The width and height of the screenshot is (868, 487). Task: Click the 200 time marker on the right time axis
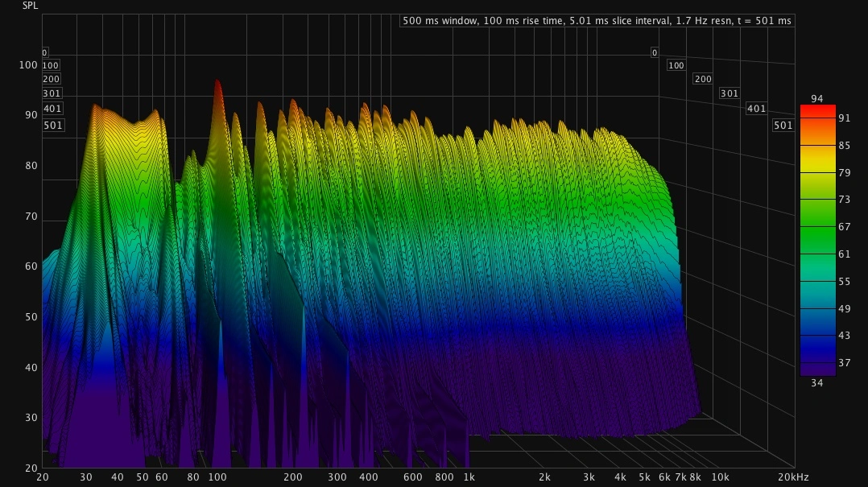click(703, 79)
